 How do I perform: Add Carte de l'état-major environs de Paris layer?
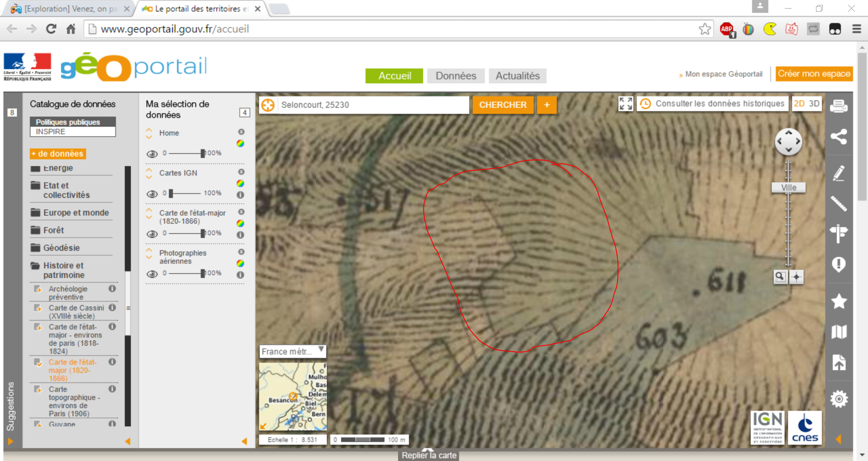tap(38, 327)
